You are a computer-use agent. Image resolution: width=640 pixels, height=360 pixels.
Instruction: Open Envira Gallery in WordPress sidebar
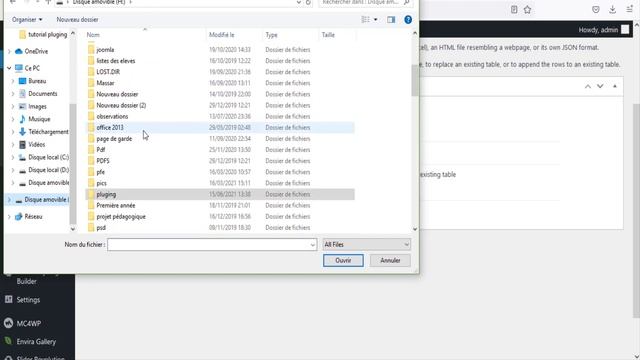tap(36, 342)
